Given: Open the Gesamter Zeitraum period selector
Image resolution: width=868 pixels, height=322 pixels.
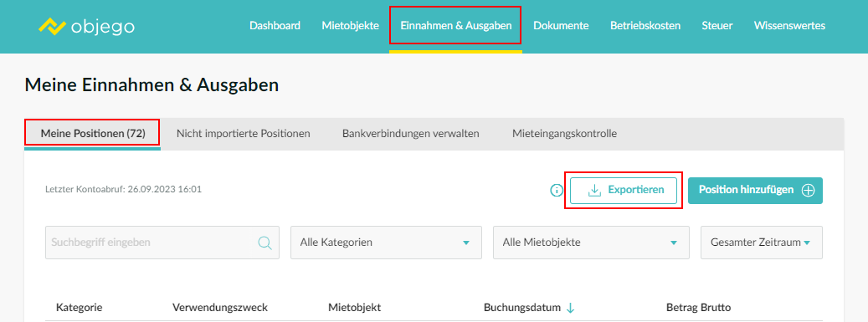Looking at the screenshot, I should point(761,243).
